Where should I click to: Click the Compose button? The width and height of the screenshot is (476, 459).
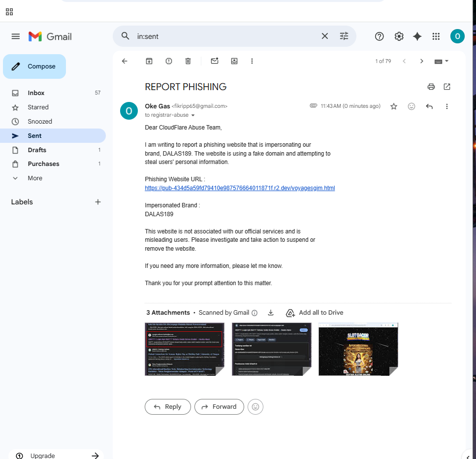click(x=34, y=66)
